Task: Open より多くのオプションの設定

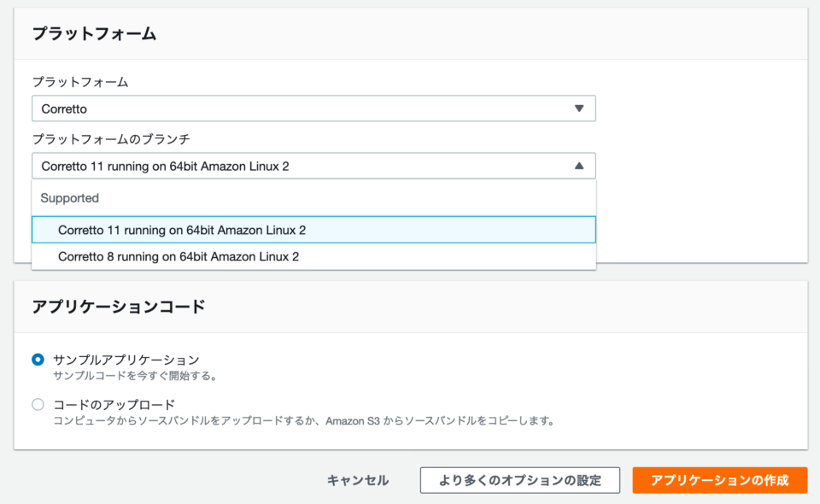Action: [x=519, y=480]
